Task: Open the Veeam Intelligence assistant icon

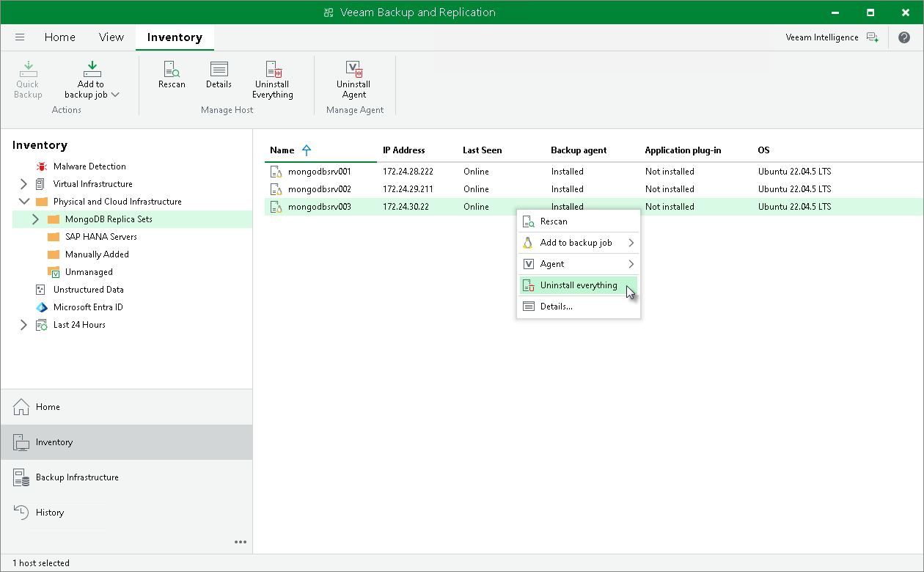Action: [872, 37]
